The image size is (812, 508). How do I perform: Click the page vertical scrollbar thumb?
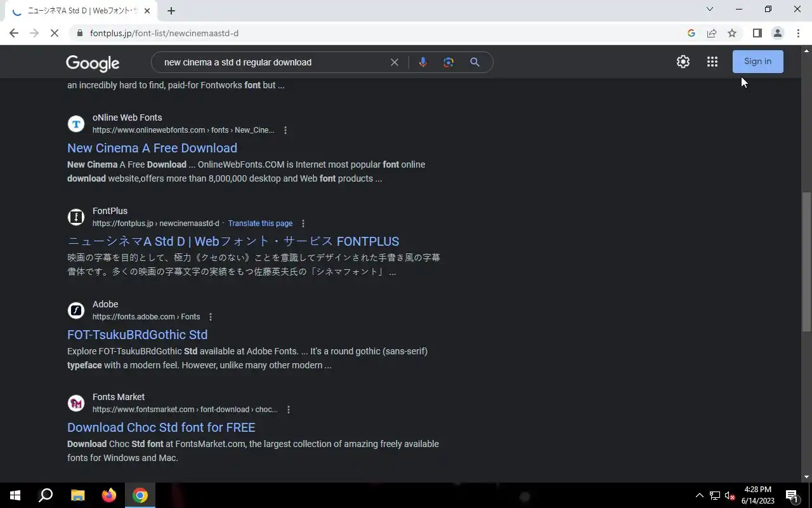pyautogui.click(x=806, y=261)
